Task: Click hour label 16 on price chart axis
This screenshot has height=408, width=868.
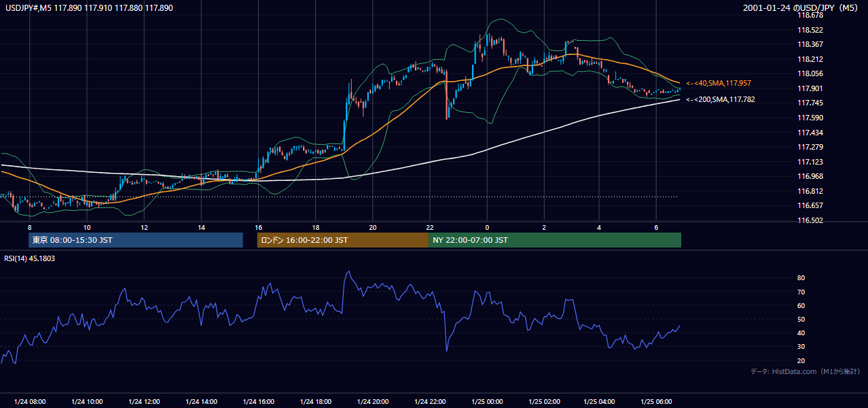Action: [258, 226]
